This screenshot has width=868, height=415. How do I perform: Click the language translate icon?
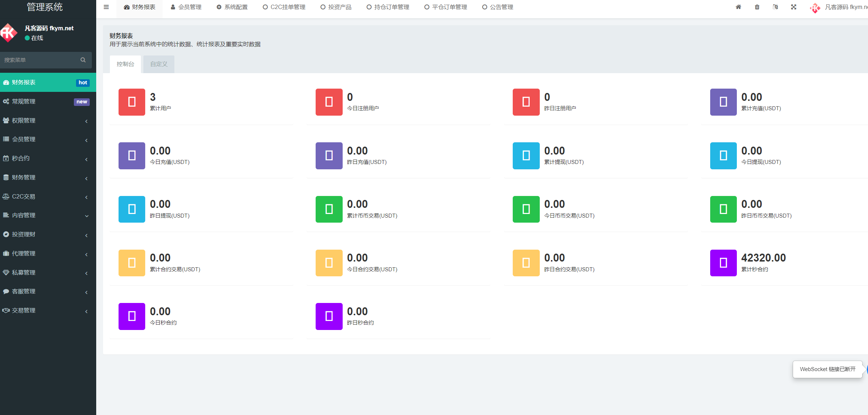click(x=775, y=7)
